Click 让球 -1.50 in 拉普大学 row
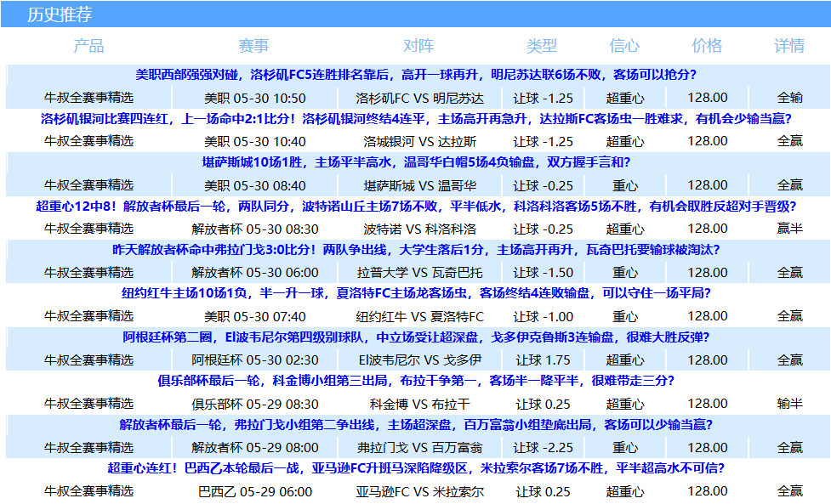 point(544,273)
